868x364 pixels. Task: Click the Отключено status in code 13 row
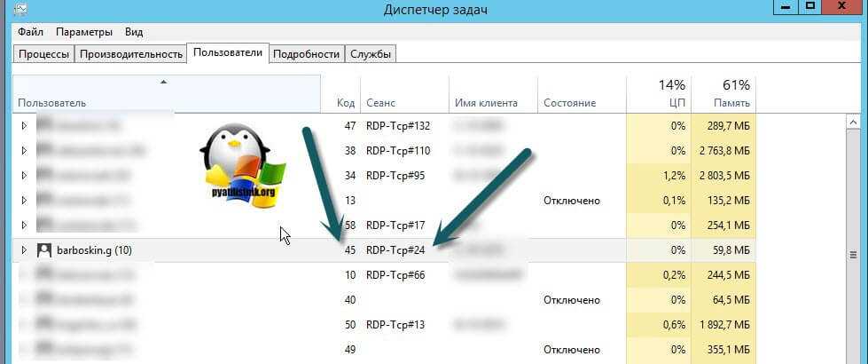572,201
